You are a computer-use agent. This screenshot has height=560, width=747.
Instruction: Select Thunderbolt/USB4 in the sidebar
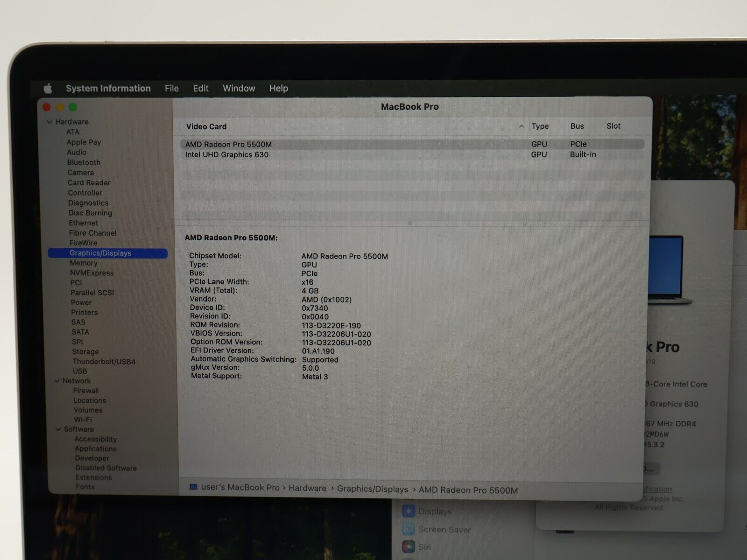[x=104, y=362]
